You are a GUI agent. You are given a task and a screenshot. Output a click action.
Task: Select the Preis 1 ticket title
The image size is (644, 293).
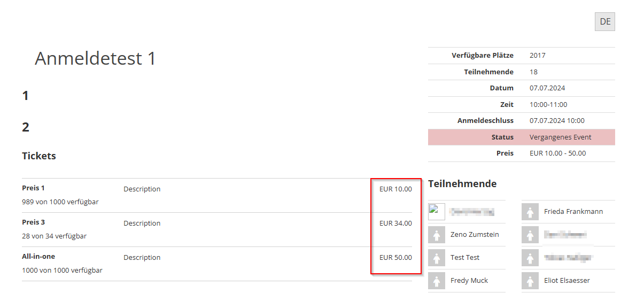point(33,188)
